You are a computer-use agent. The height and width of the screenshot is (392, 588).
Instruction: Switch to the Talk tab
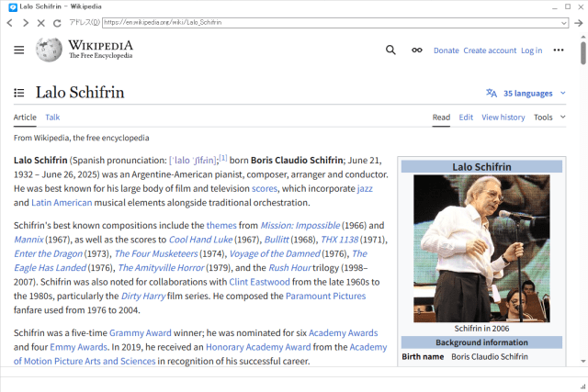click(x=52, y=118)
